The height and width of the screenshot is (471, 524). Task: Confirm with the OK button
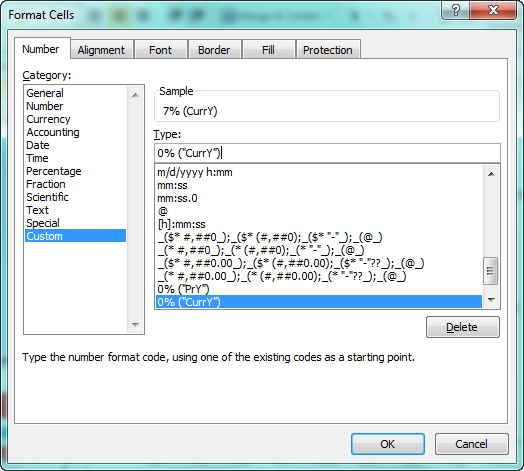388,444
